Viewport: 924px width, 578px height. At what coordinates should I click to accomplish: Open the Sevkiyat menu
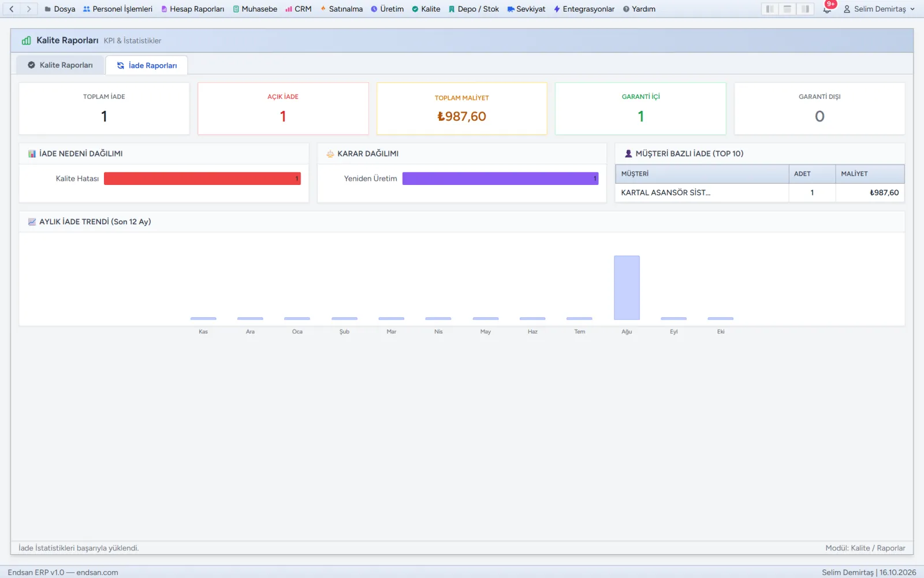[x=526, y=9]
